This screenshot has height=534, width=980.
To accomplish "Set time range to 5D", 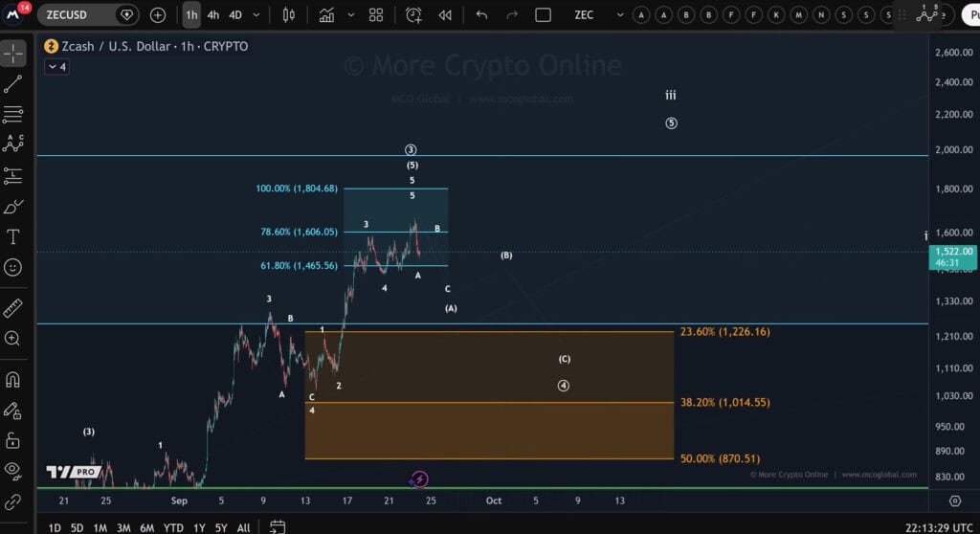I will point(77,527).
